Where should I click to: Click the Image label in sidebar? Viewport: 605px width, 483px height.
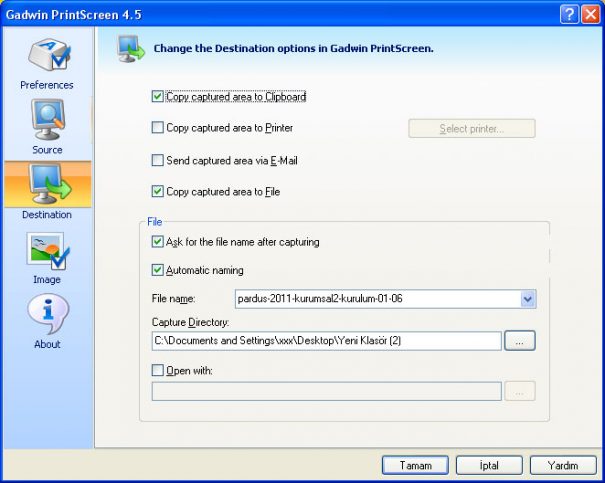[47, 279]
